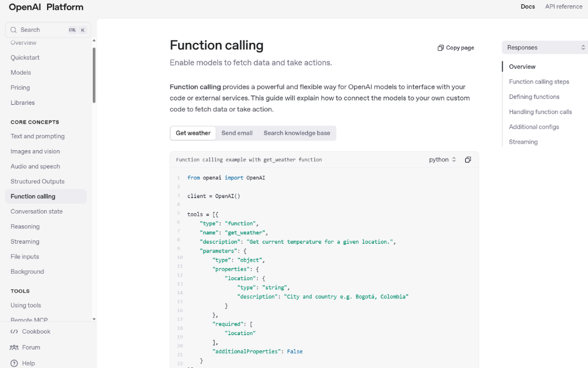Jump to Handling function calls section
The width and height of the screenshot is (588, 368).
540,112
